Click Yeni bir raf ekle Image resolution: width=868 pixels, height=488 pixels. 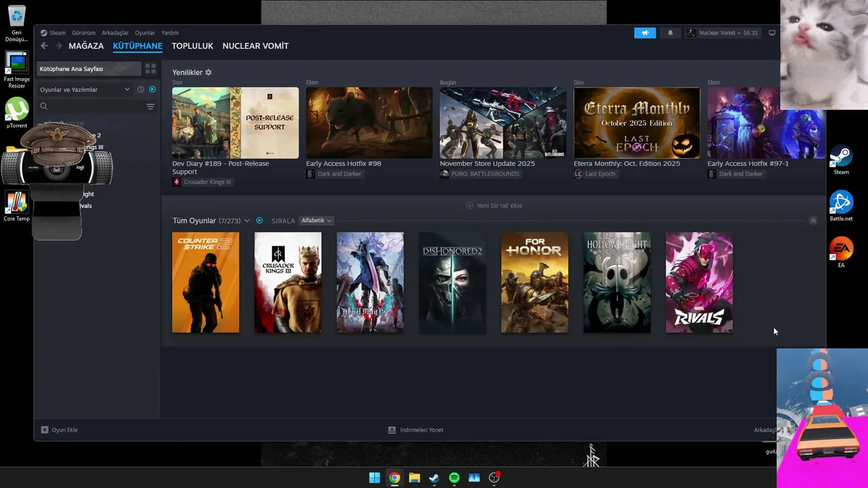pyautogui.click(x=494, y=205)
